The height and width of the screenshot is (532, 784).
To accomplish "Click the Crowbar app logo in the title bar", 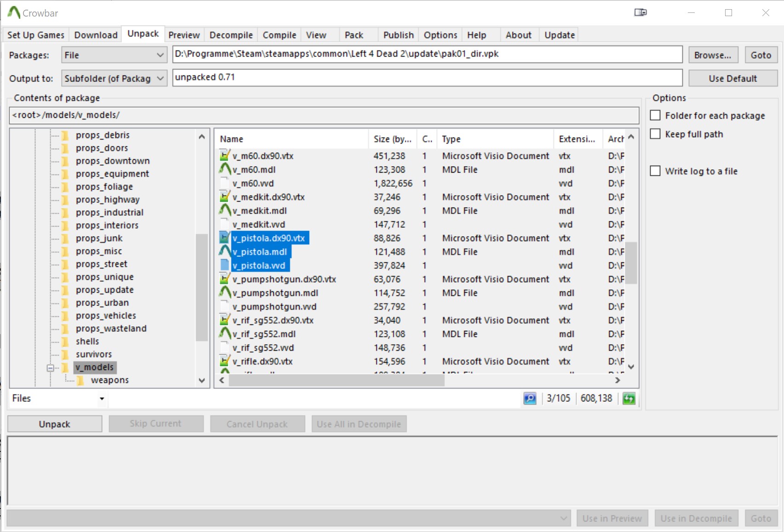I will pos(14,13).
